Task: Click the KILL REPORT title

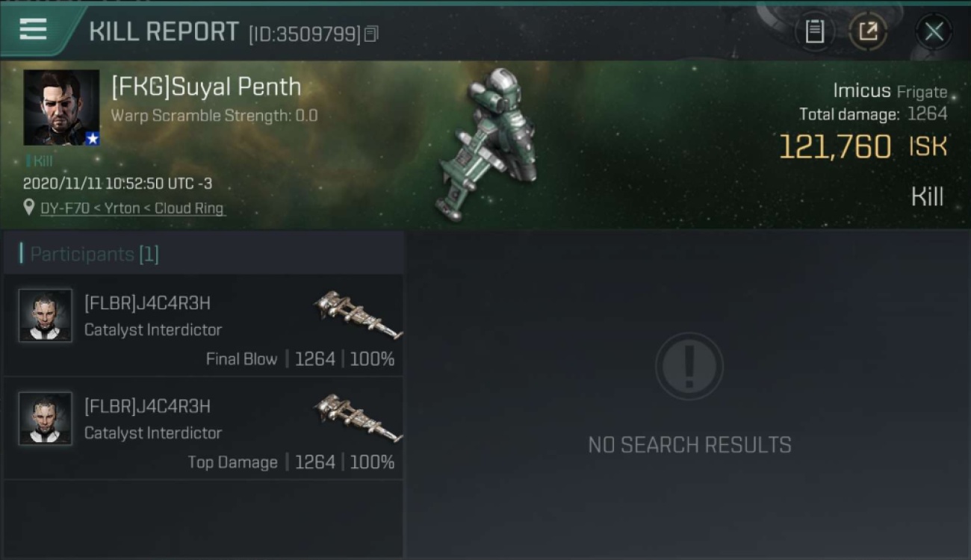Action: [x=164, y=32]
